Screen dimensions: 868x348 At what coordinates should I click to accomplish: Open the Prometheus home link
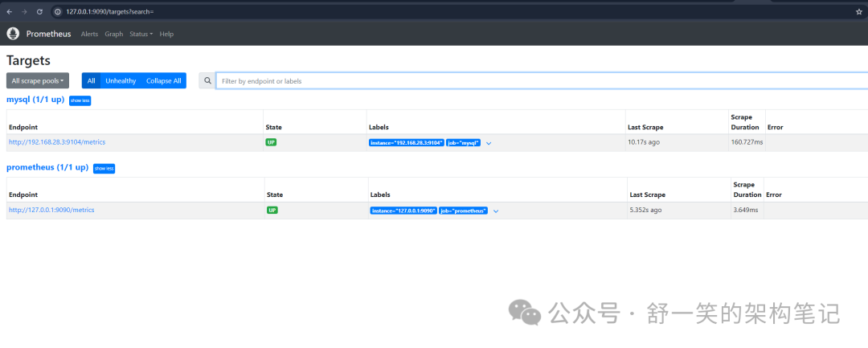[49, 34]
